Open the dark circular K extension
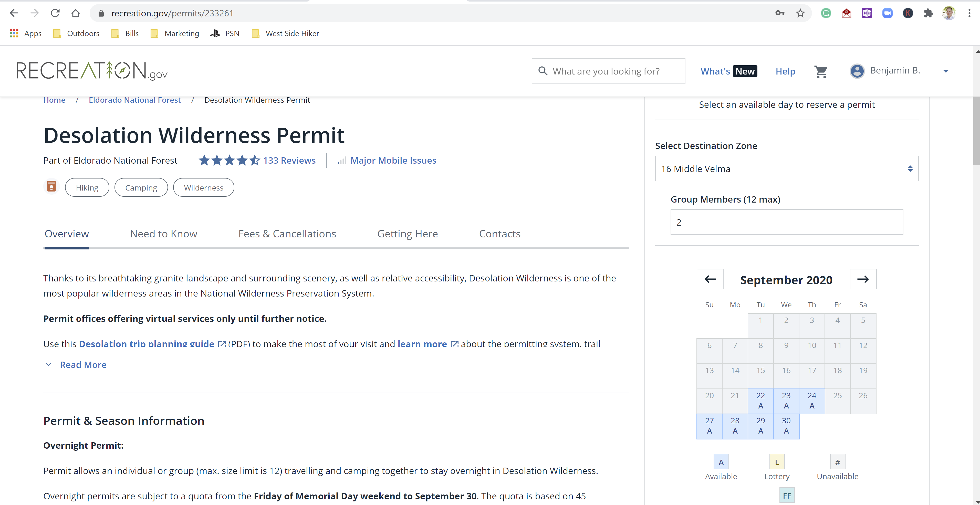Image resolution: width=980 pixels, height=505 pixels. click(908, 13)
